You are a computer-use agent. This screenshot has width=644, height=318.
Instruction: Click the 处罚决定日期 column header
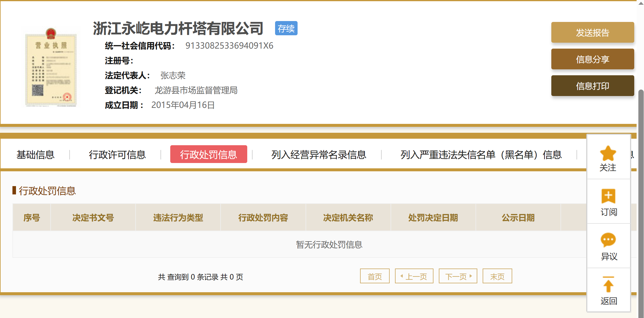point(433,218)
